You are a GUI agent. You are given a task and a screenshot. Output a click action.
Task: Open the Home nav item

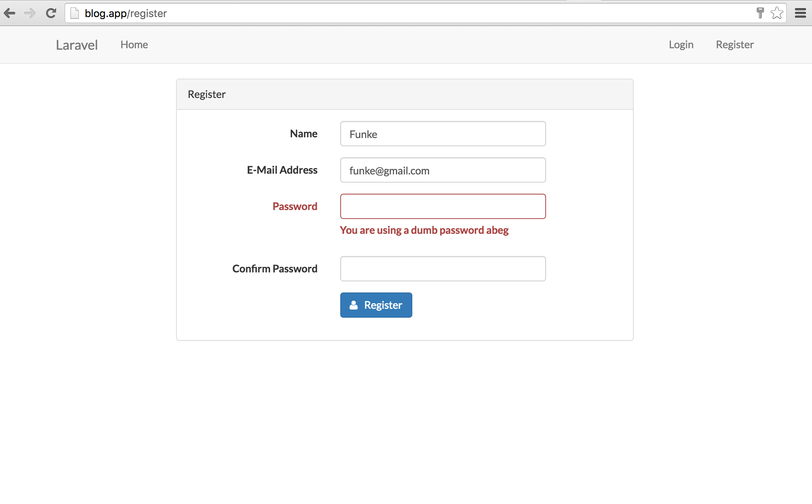[x=134, y=45]
